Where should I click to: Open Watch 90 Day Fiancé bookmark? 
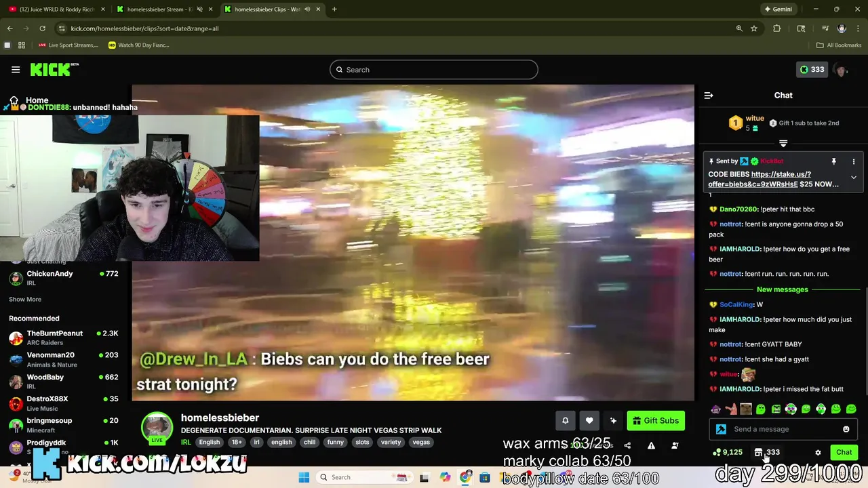(139, 45)
